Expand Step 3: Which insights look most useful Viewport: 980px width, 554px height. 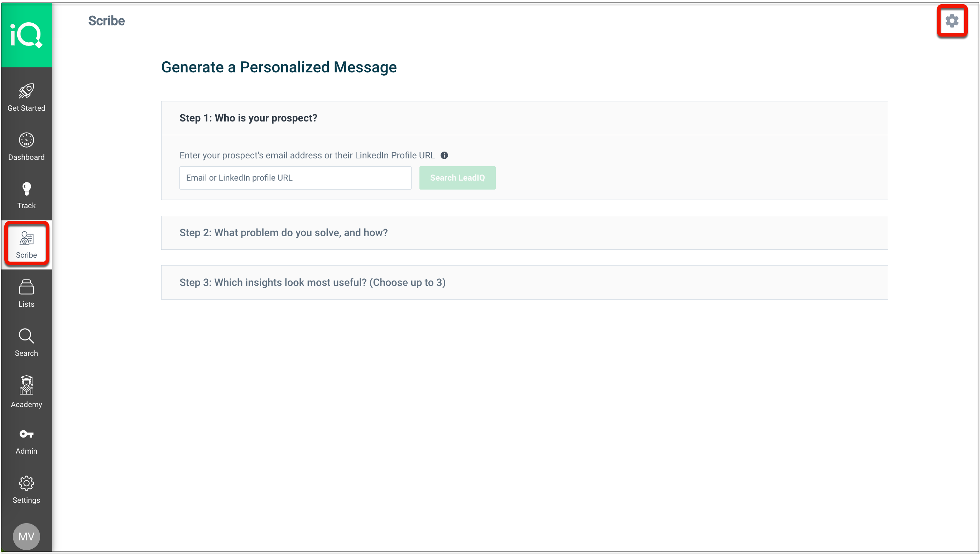(x=524, y=282)
